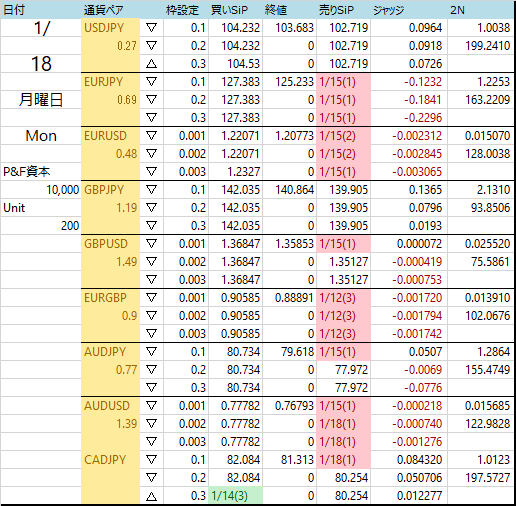The width and height of the screenshot is (516, 506).
Task: Click the down triangle in the AUDJPY 0.1 row
Action: tap(151, 352)
